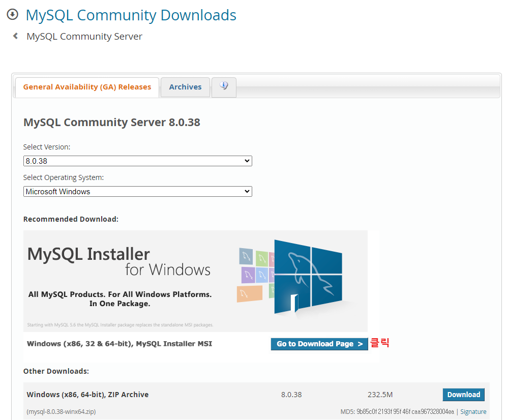Viewport: 507px width, 420px height.
Task: Download the Windows ZIP Archive
Action: coord(463,395)
